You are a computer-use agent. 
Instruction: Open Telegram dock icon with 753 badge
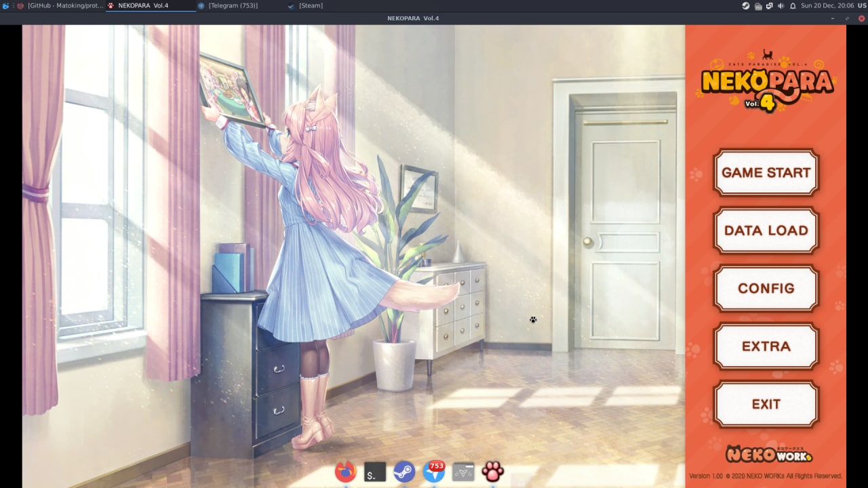point(434,472)
